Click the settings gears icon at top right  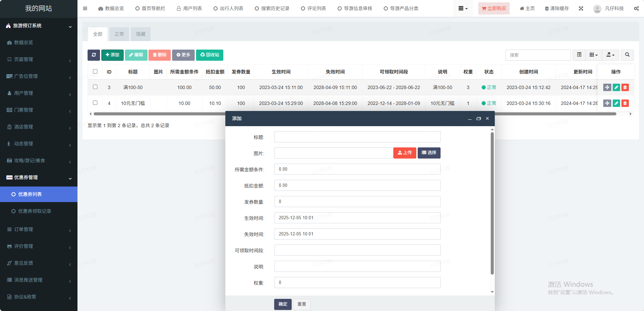636,8
